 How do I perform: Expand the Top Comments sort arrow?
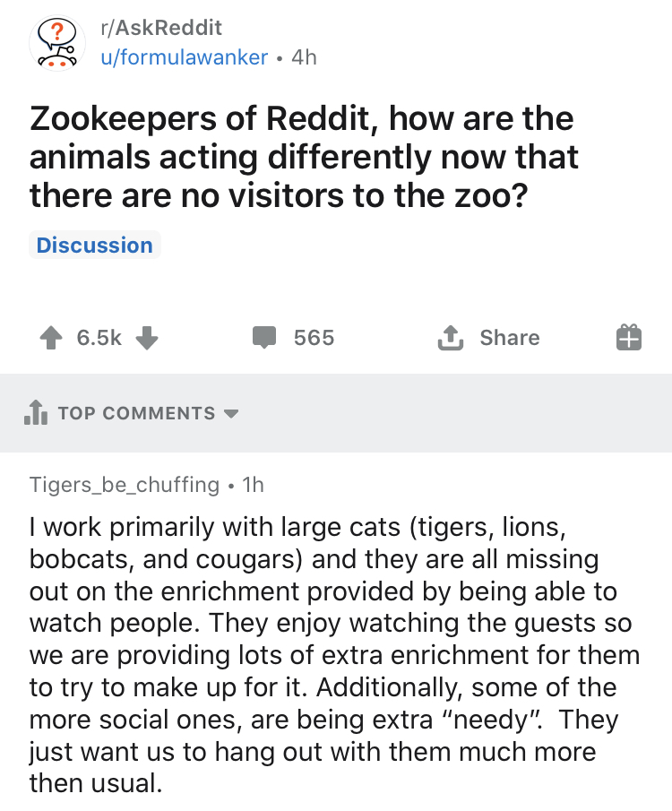tap(231, 413)
